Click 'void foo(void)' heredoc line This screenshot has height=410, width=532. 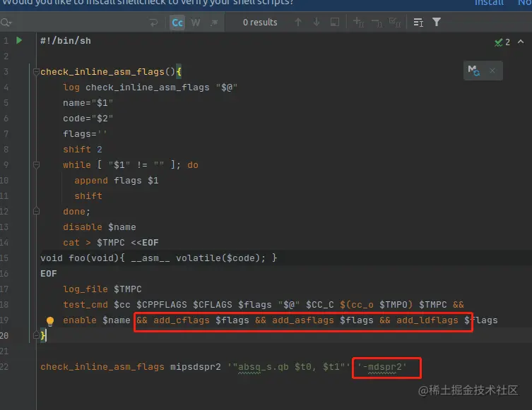click(x=159, y=258)
